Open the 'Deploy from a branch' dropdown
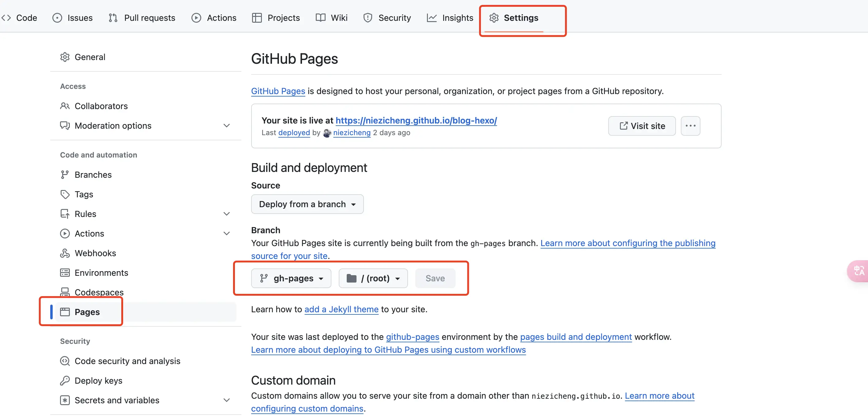This screenshot has height=418, width=868. point(307,204)
